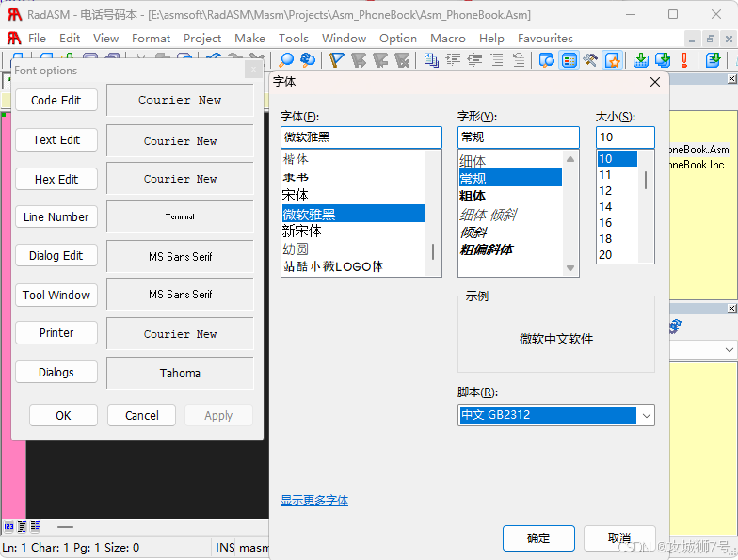Cancel font dialog with 取消 button
This screenshot has height=560, width=738.
[619, 538]
